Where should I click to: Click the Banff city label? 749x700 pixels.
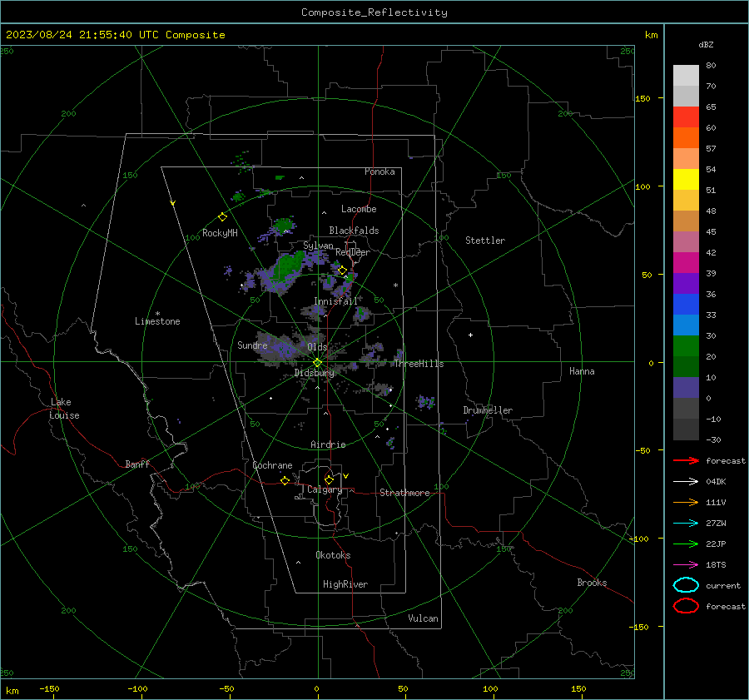tap(137, 464)
